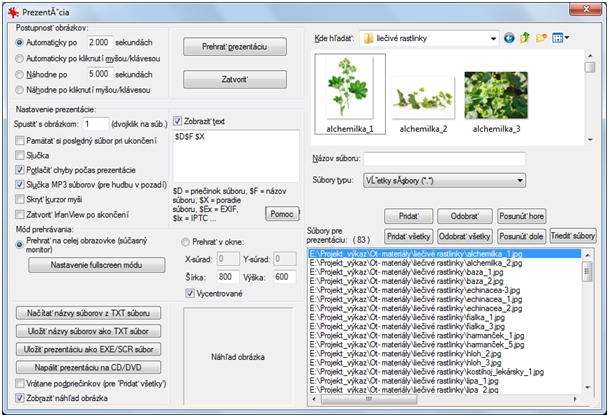Click the automatic seconds field 2.000
609x417 pixels.
(100, 43)
